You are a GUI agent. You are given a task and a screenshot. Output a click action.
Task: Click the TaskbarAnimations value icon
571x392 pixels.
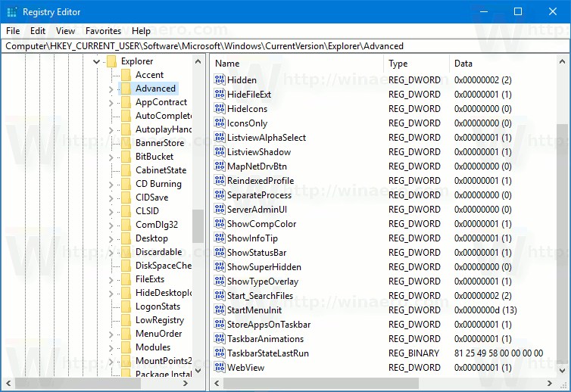pos(220,338)
